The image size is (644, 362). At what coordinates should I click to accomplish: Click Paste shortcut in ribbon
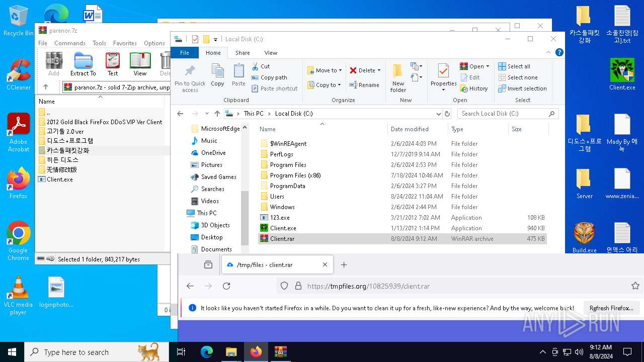coord(274,88)
